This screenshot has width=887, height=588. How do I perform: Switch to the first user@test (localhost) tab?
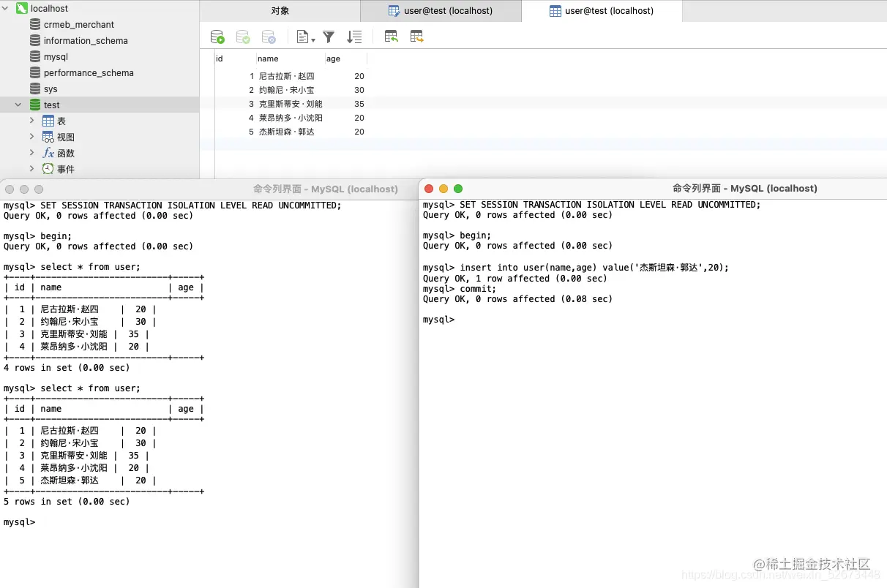(441, 11)
